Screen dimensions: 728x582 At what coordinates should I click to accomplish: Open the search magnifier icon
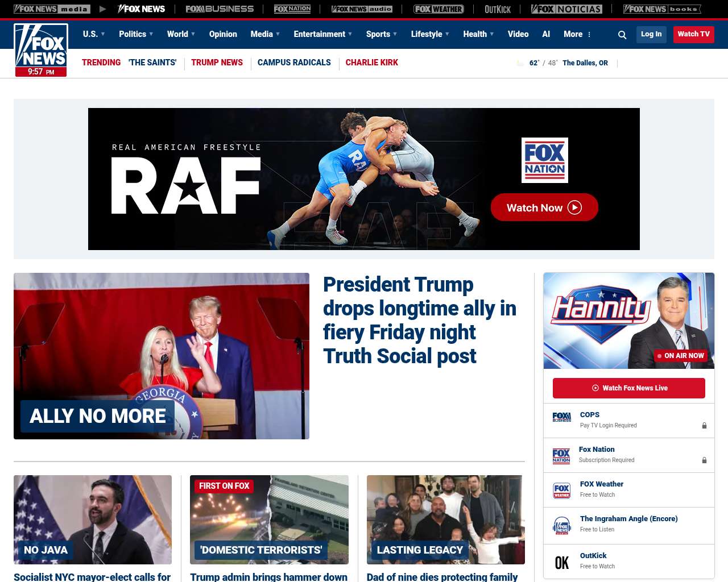tap(622, 35)
